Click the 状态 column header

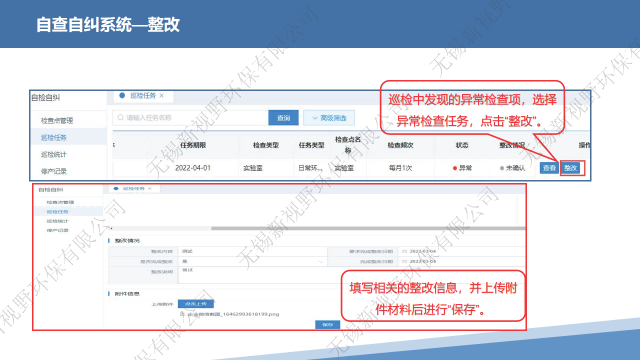(462, 145)
